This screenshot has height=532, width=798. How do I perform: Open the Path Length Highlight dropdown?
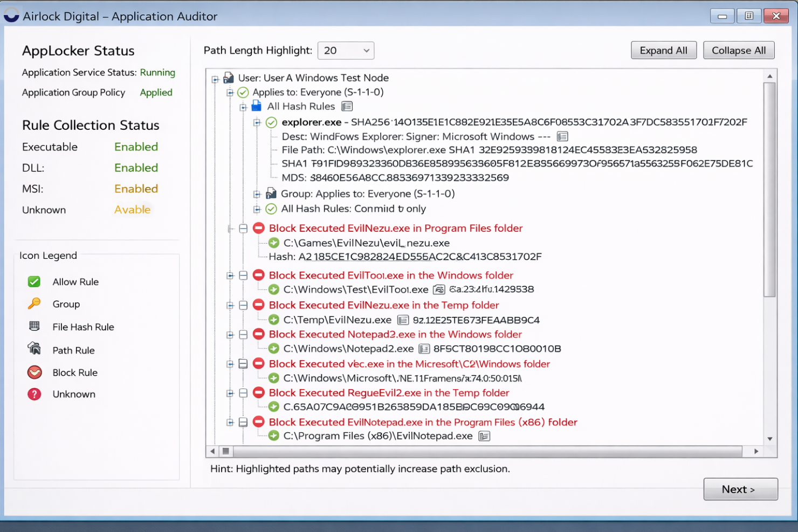tap(346, 51)
